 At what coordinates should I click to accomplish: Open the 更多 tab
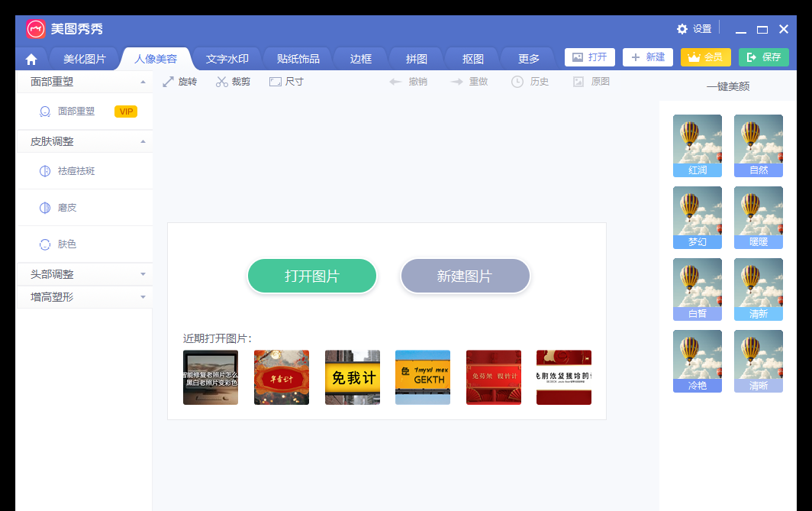pyautogui.click(x=529, y=59)
